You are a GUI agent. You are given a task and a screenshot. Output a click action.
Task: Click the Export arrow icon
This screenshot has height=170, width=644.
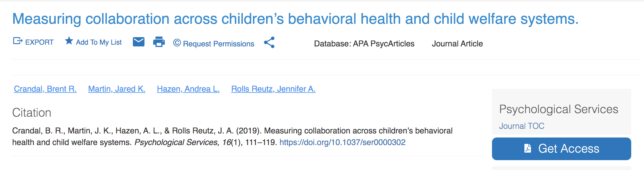pyautogui.click(x=18, y=41)
